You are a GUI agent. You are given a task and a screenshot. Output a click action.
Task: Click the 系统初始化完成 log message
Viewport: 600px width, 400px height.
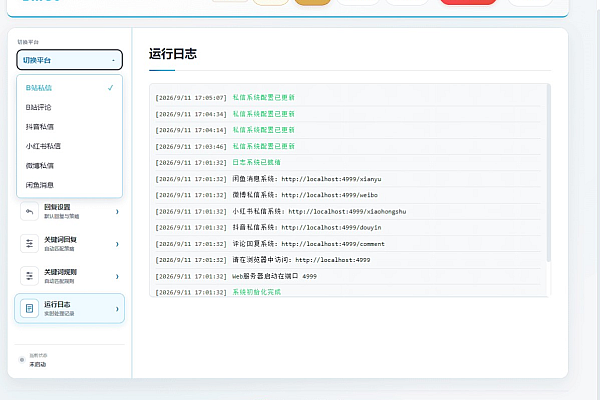256,292
